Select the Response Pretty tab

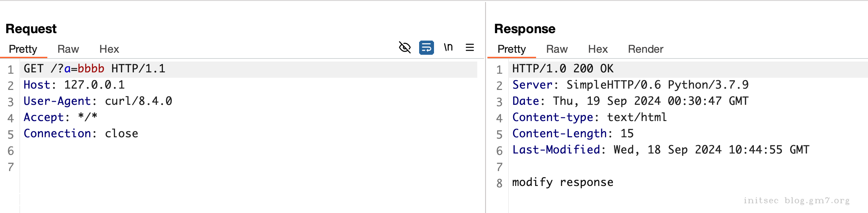pyautogui.click(x=511, y=49)
